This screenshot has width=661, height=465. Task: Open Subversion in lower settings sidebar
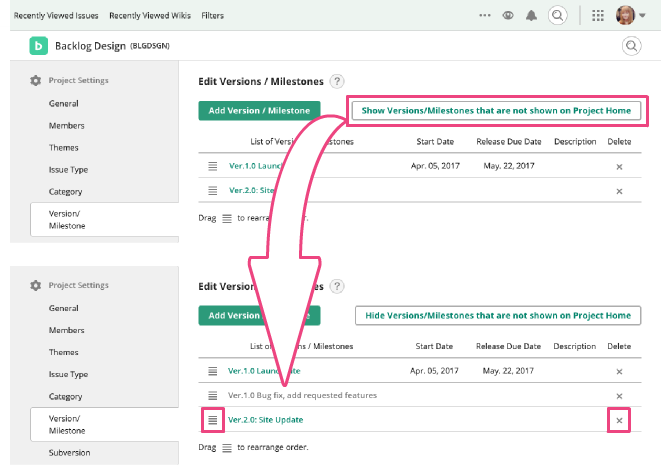70,452
